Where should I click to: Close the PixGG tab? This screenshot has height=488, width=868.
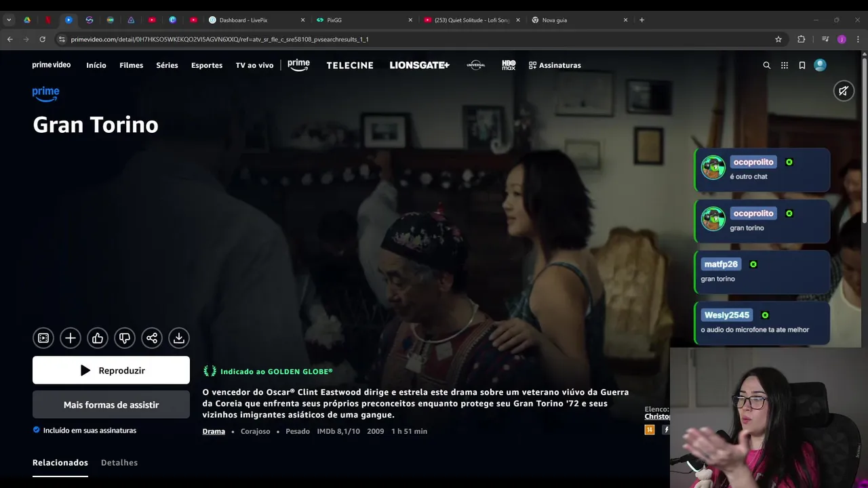410,20
